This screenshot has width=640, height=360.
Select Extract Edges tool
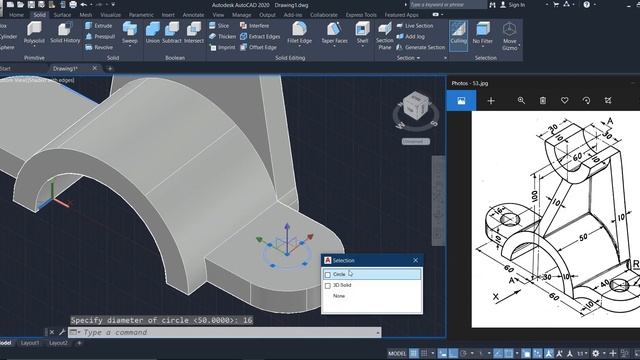coord(260,36)
